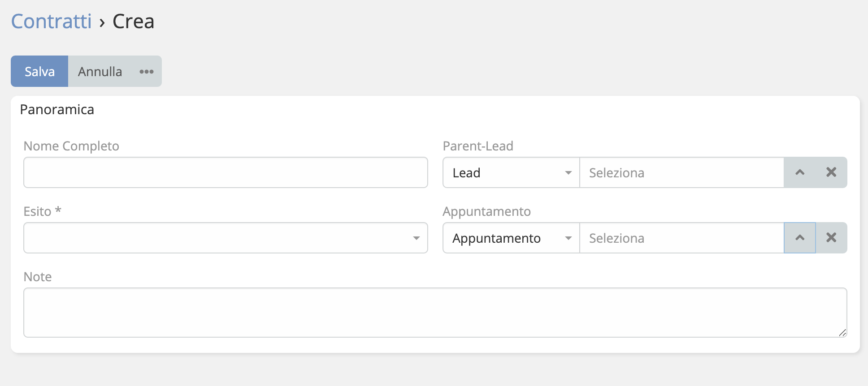Open Parent-Lead record selector with chevron icon

799,172
